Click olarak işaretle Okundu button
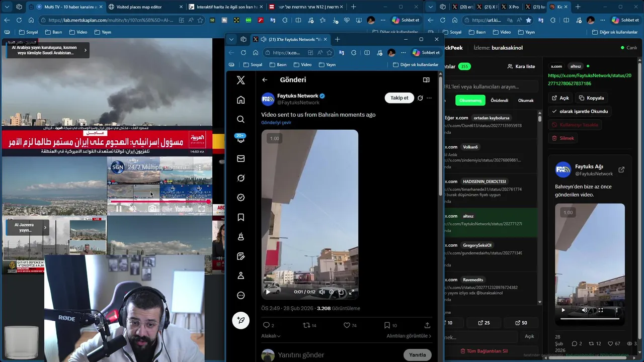644x362 pixels. (x=580, y=111)
